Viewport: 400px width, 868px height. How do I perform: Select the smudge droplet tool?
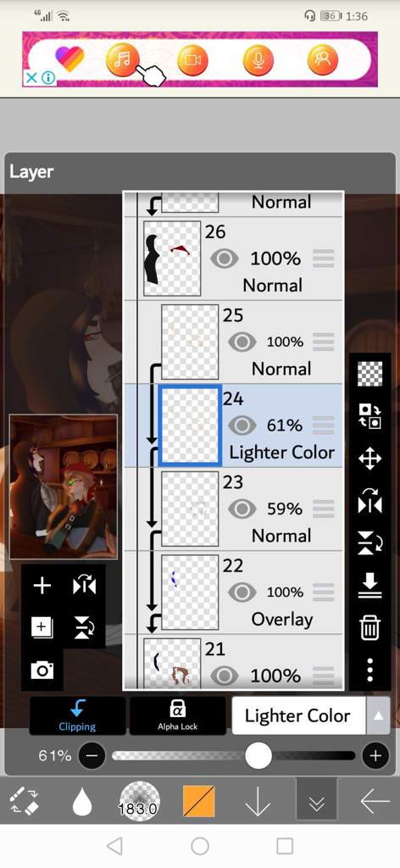pos(82,802)
